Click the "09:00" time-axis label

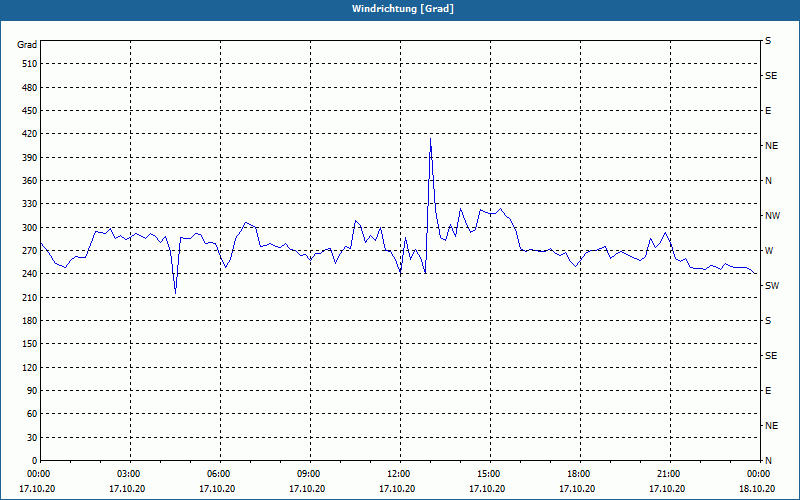(307, 474)
